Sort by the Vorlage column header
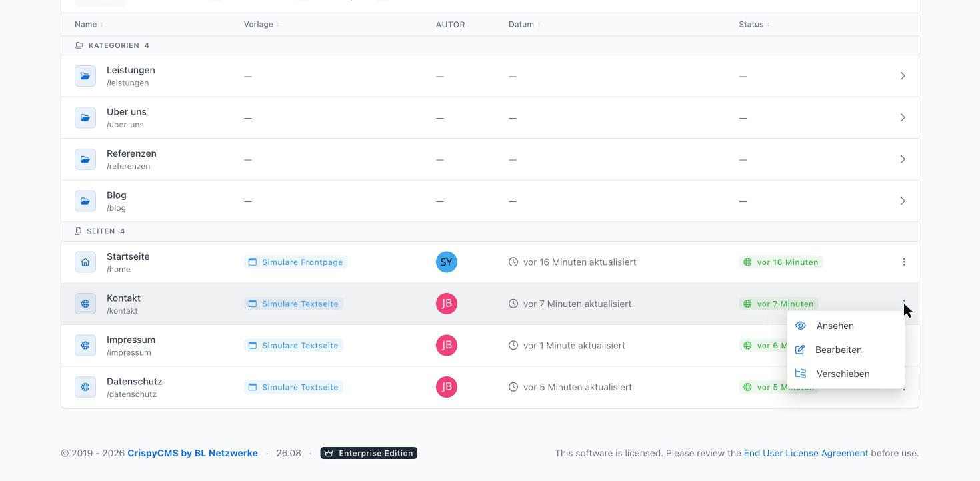 click(261, 25)
